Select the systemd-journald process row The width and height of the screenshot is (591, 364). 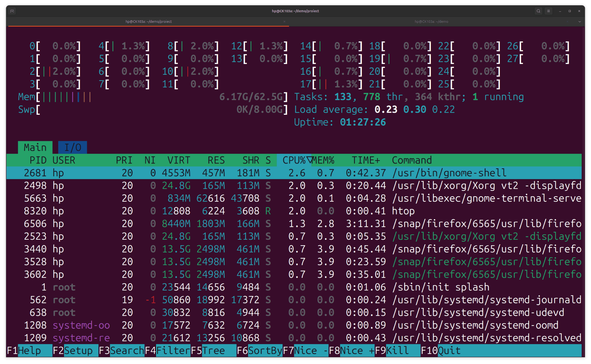point(294,300)
